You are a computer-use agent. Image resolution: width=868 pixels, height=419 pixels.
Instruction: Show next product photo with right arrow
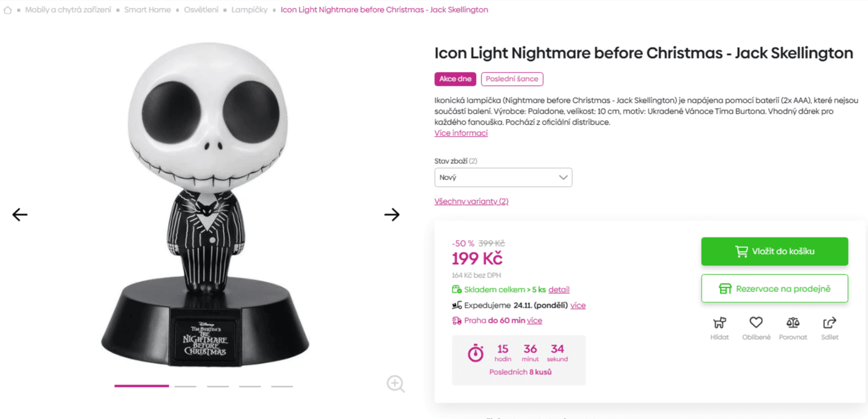click(x=392, y=215)
